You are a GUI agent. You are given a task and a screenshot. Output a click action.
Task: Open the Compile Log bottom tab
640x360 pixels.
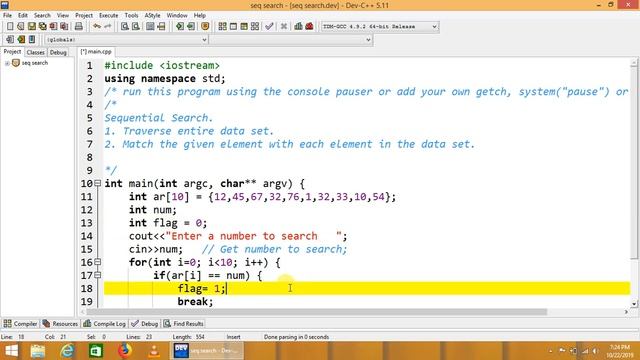104,324
